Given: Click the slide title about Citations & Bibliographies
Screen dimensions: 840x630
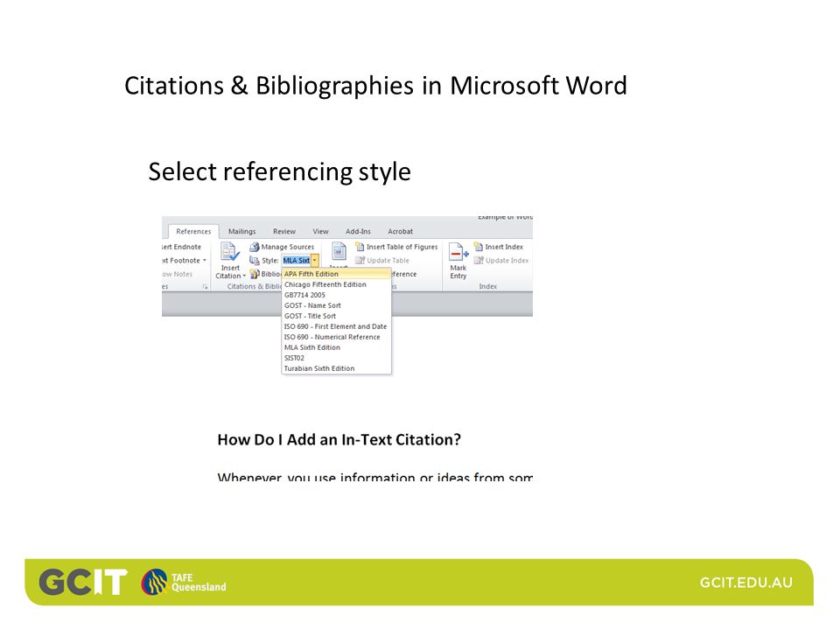Looking at the screenshot, I should [x=375, y=86].
